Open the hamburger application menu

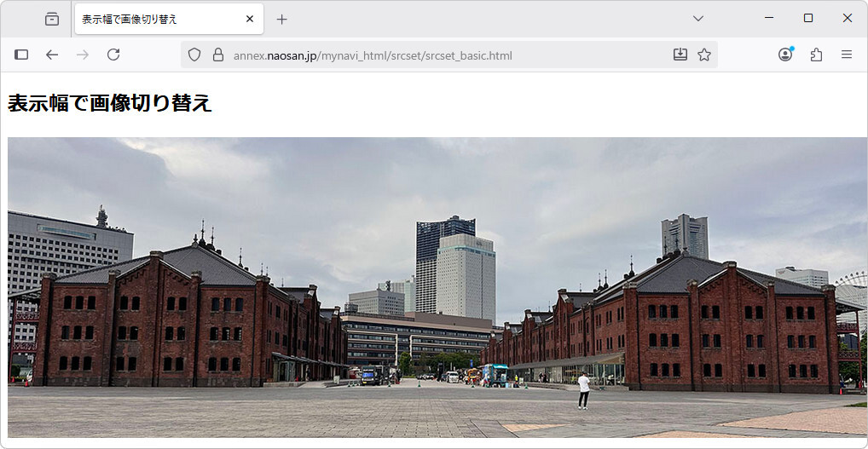tap(847, 55)
